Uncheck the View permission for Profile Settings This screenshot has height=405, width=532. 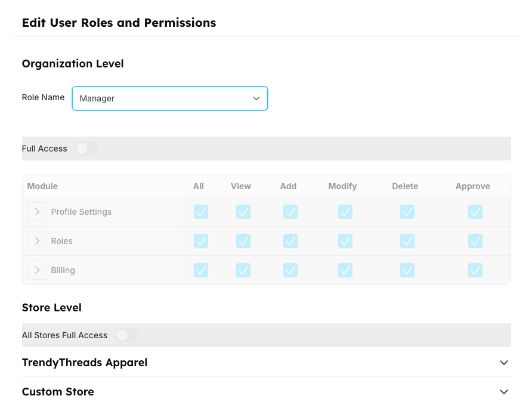(x=243, y=212)
